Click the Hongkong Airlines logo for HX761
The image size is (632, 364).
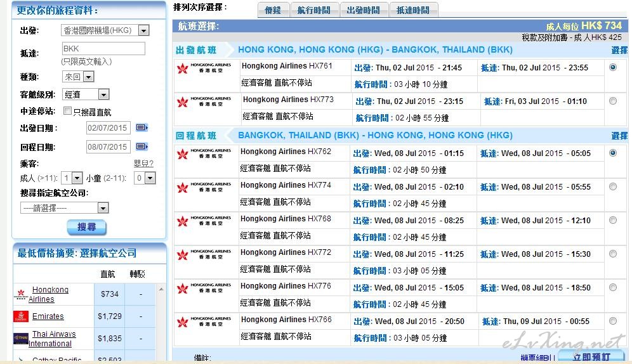pyautogui.click(x=204, y=68)
